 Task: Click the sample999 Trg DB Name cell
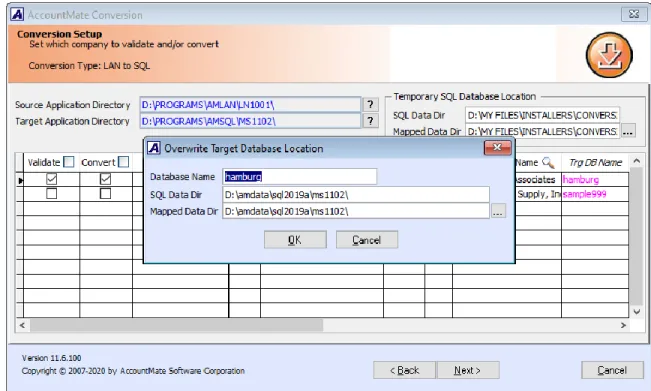click(595, 194)
